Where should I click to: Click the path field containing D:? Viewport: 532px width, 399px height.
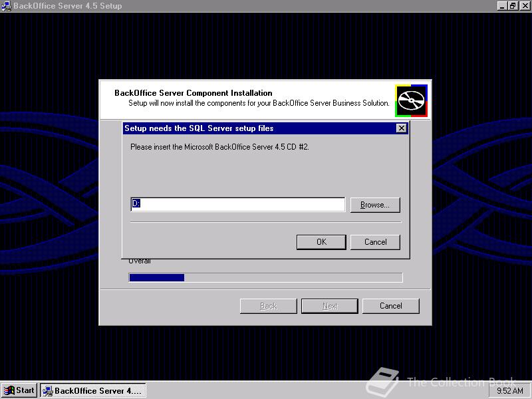pos(238,204)
